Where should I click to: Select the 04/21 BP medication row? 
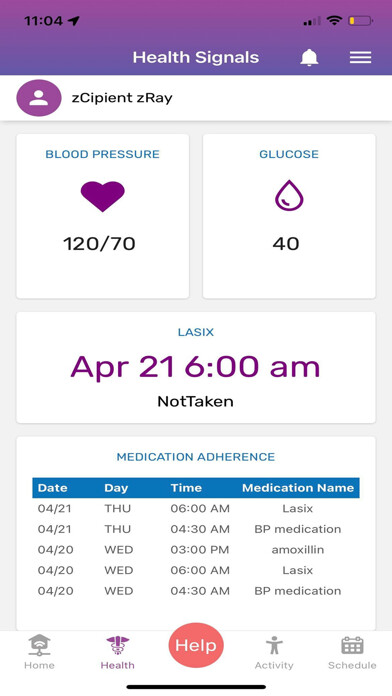pyautogui.click(x=196, y=529)
